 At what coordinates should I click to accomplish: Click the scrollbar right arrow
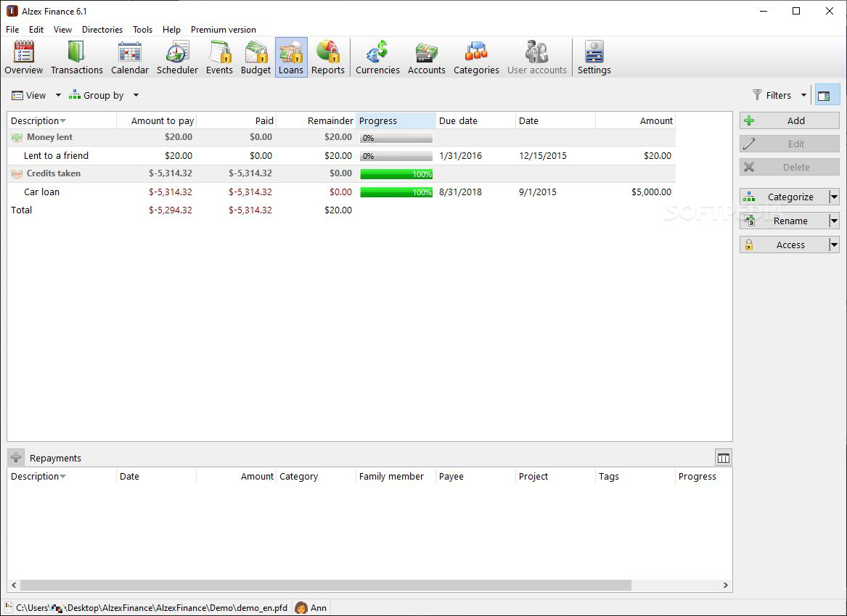(x=726, y=586)
